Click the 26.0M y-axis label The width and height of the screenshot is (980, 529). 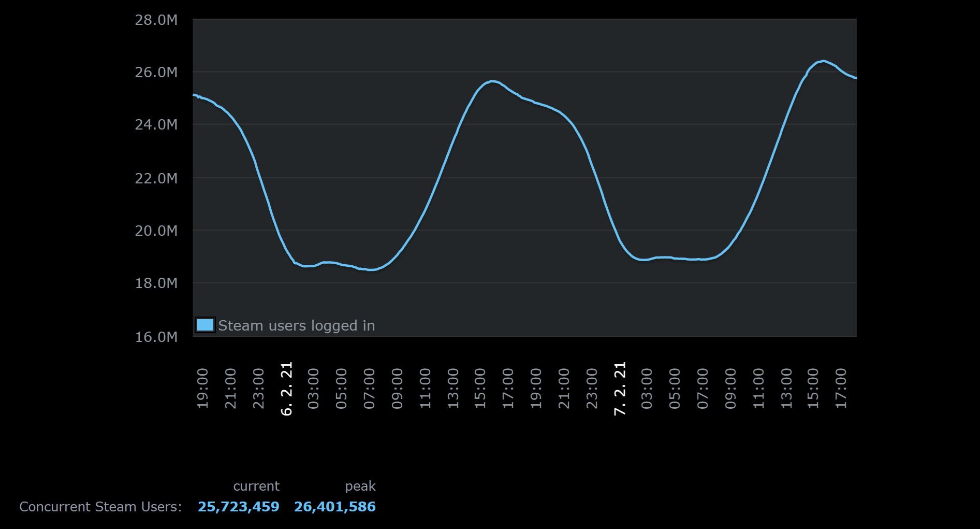[156, 72]
